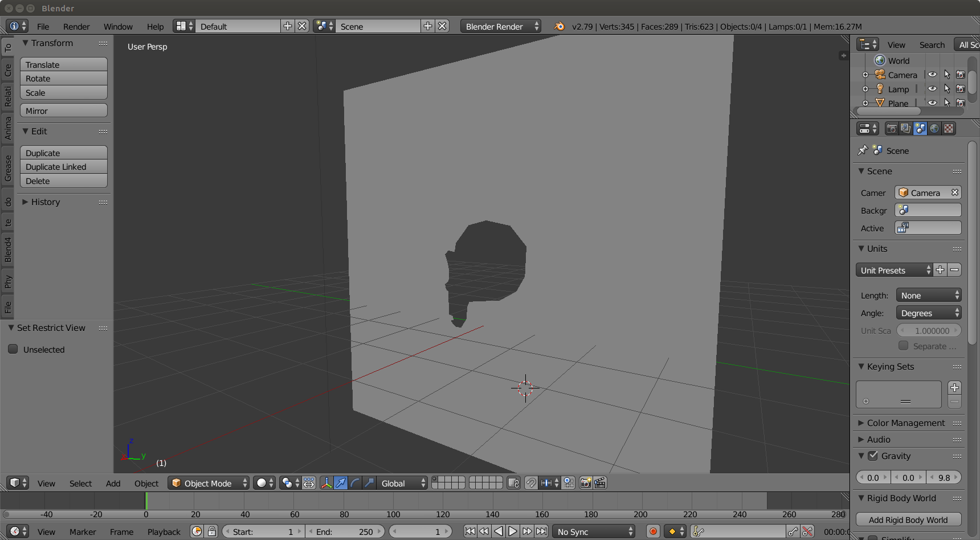Expand the Camera tree node
Viewport: 980px width, 540px height.
click(865, 75)
